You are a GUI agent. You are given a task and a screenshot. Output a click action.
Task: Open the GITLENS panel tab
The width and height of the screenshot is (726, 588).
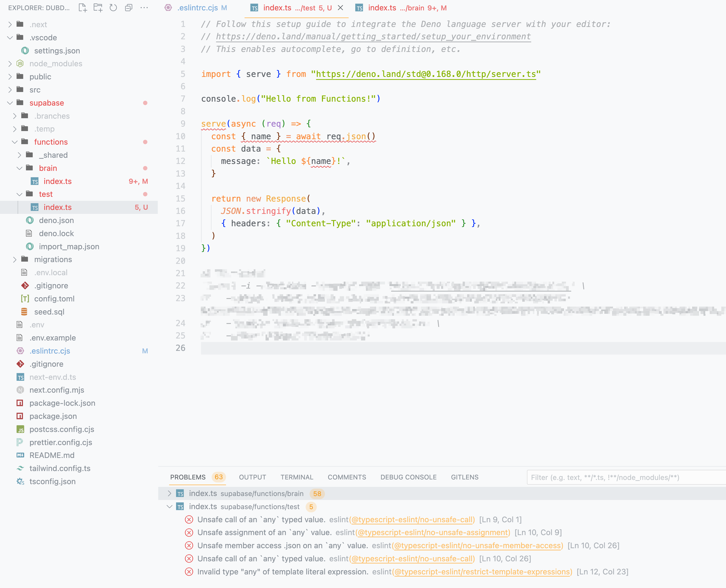(464, 477)
